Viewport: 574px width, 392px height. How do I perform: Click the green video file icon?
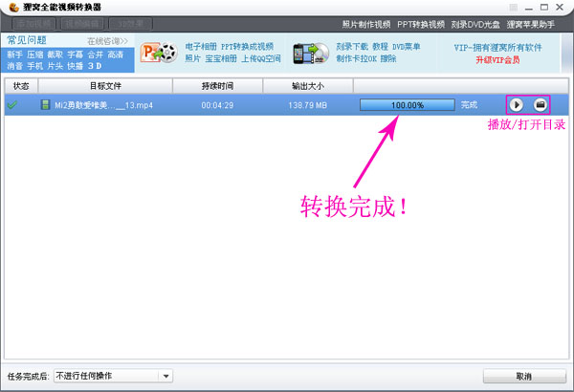point(45,105)
